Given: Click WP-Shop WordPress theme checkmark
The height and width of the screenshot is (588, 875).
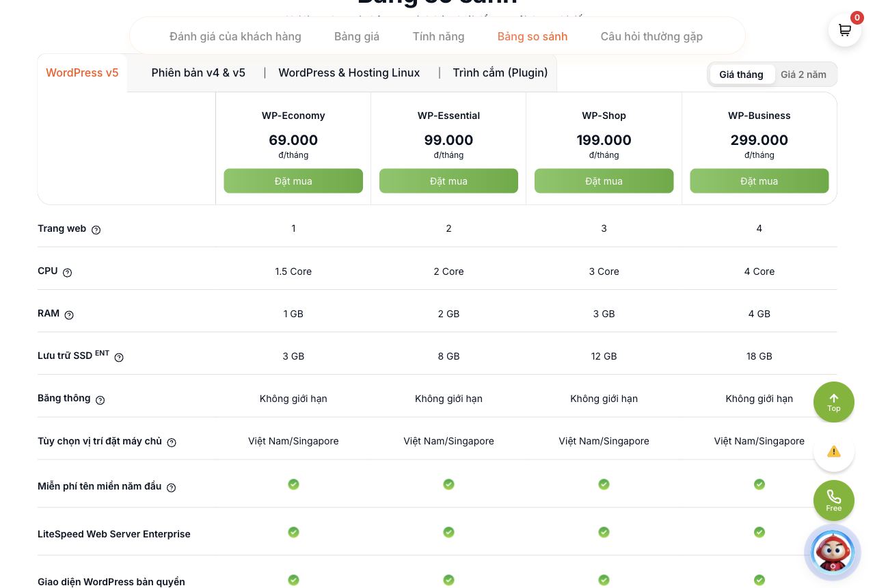Looking at the screenshot, I should point(604,580).
